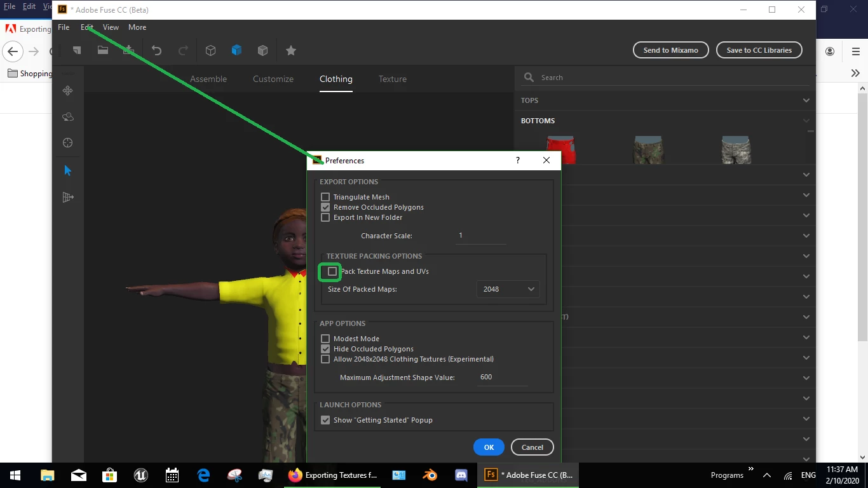Uncheck Hide Occluded Polygons
868x488 pixels.
click(325, 349)
